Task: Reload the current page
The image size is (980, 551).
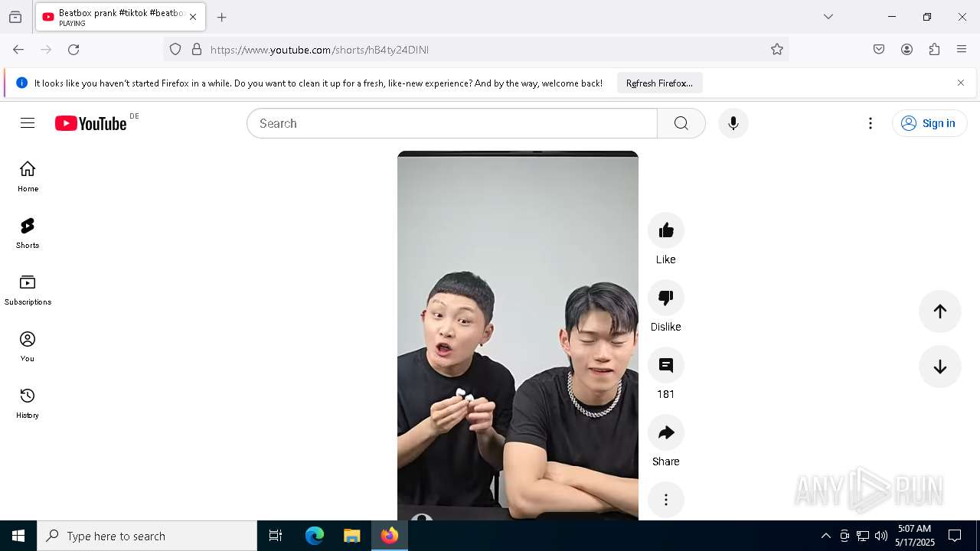Action: pyautogui.click(x=73, y=50)
